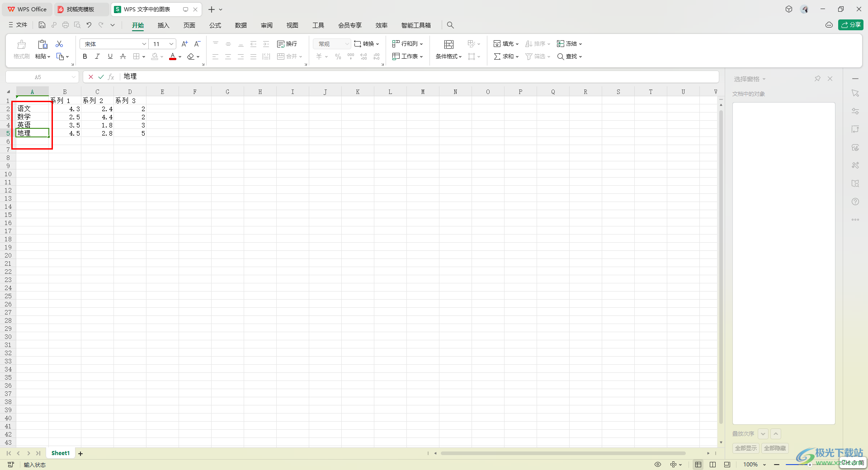Cancel the formula bar entry (X)
Screen dimensions: 868x470
click(91, 77)
